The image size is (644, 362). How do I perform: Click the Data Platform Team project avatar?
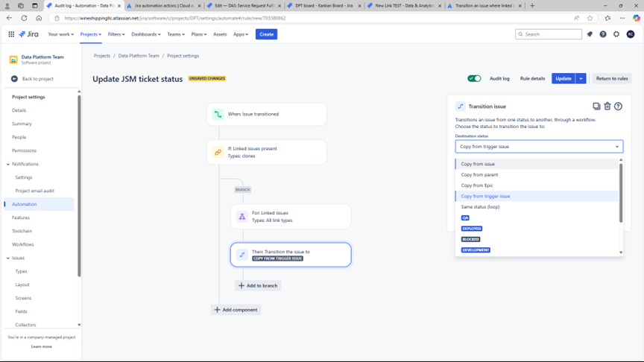(x=13, y=60)
